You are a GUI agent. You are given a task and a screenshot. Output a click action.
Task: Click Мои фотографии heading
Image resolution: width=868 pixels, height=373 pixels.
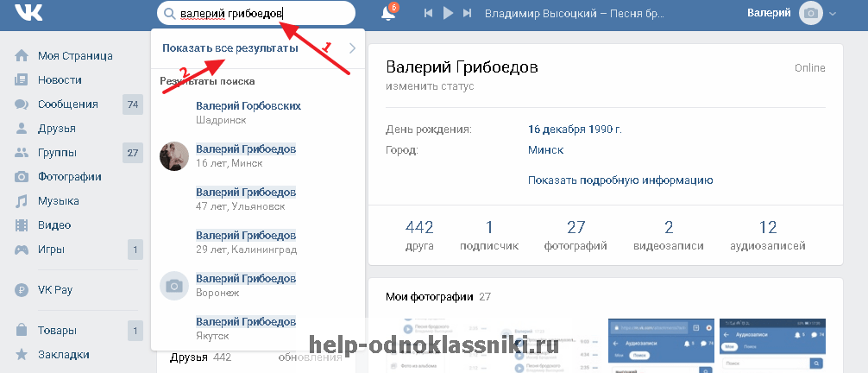click(430, 297)
